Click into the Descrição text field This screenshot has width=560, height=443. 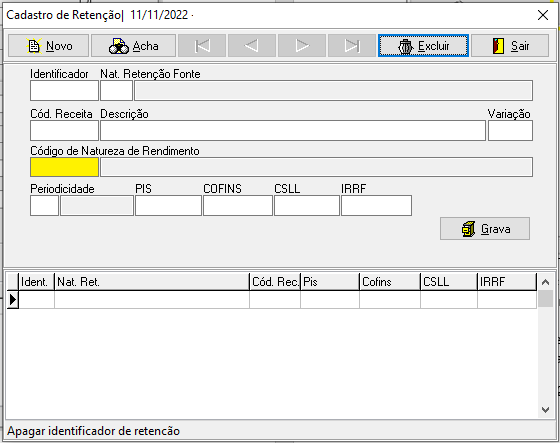(x=293, y=130)
